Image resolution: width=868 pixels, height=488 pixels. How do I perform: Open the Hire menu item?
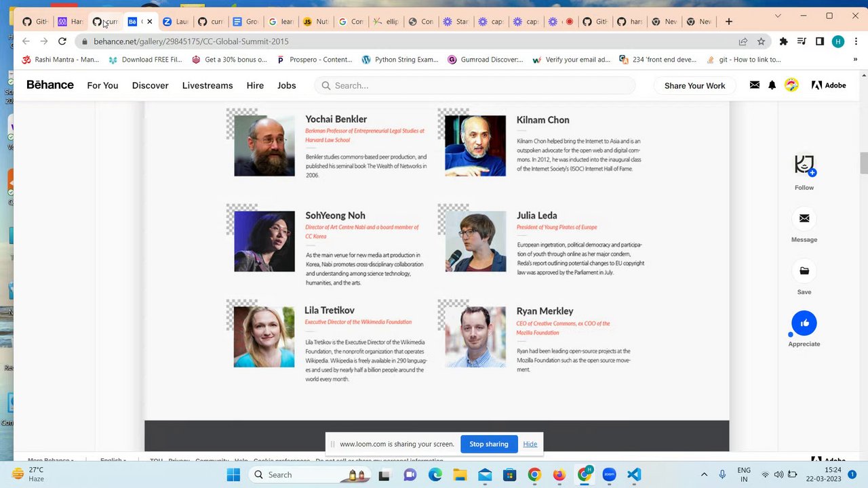pyautogui.click(x=255, y=85)
